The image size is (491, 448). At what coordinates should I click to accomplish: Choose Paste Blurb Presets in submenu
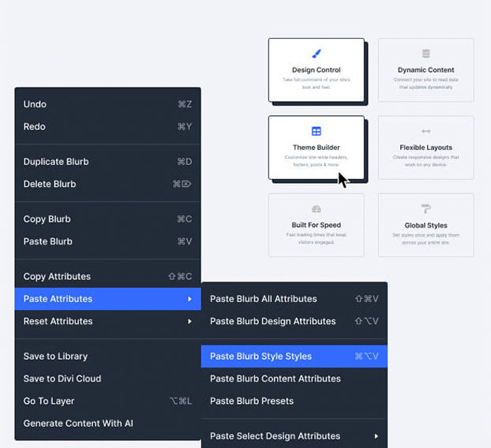pos(252,401)
